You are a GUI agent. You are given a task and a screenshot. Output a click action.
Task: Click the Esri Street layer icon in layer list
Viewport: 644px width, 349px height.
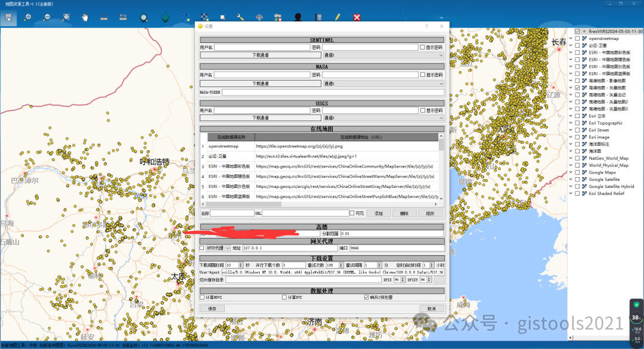point(584,130)
